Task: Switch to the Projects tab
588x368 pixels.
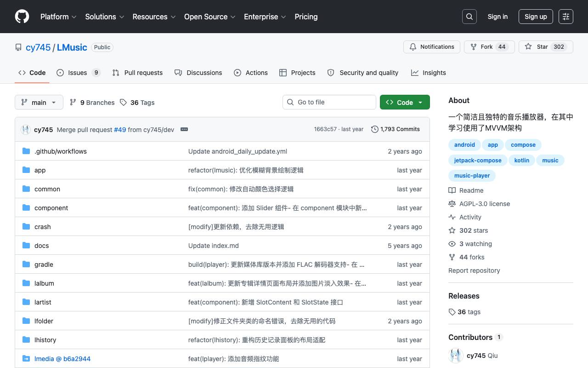Action: point(297,73)
